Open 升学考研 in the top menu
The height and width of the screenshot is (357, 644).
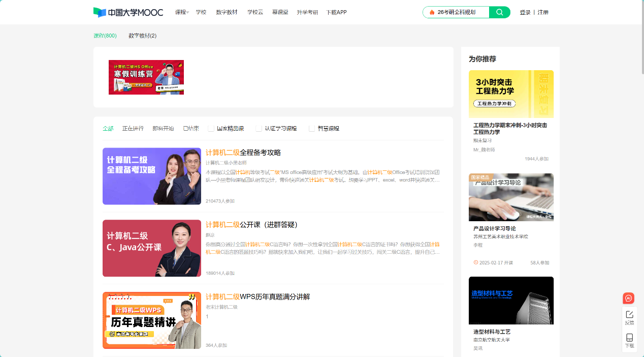click(x=307, y=12)
